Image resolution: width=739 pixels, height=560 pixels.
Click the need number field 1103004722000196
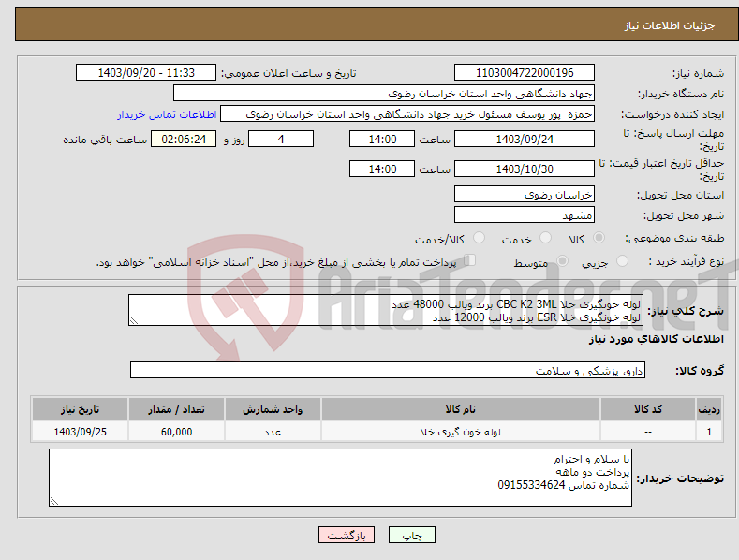tap(525, 73)
